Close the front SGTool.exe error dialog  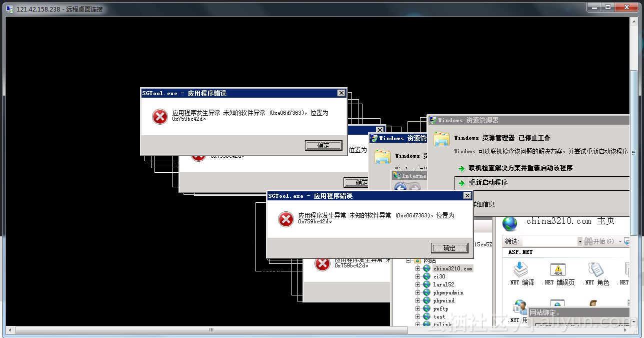coord(467,196)
